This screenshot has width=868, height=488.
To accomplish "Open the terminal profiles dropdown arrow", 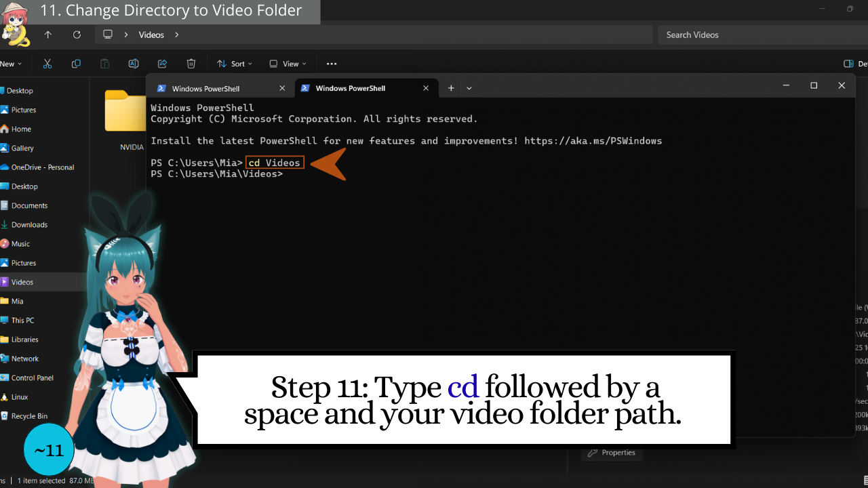I will pyautogui.click(x=469, y=88).
